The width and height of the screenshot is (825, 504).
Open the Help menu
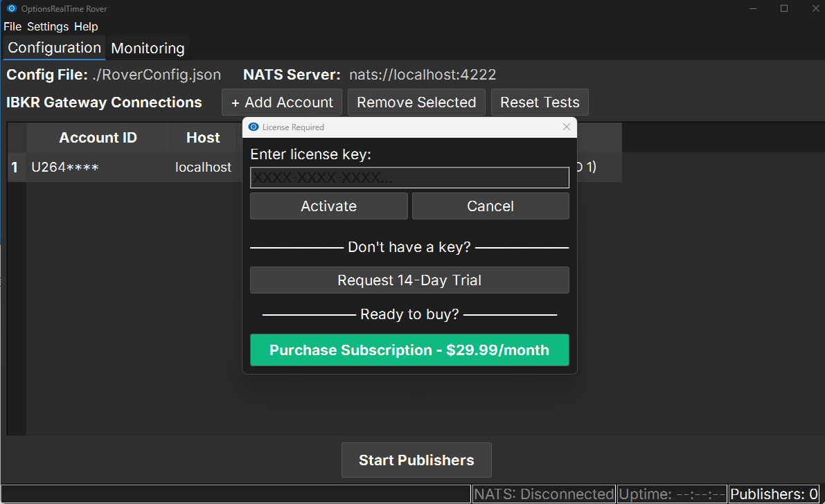(x=86, y=27)
